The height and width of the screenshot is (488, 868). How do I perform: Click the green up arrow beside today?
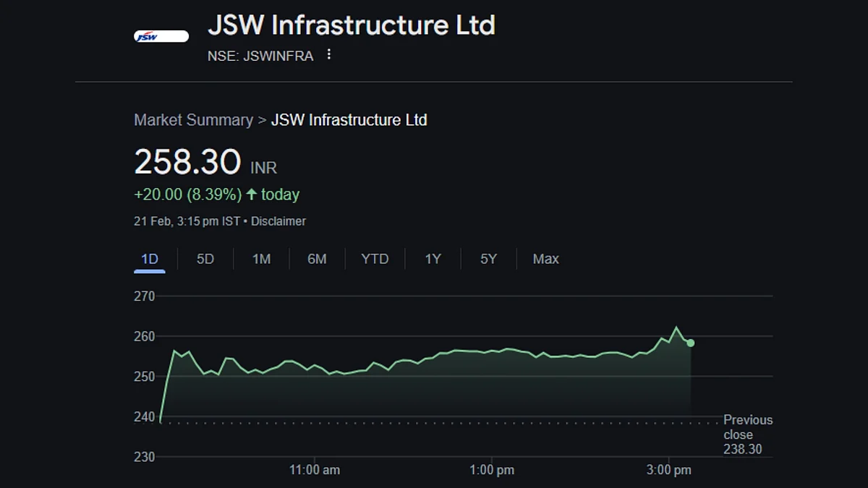252,194
